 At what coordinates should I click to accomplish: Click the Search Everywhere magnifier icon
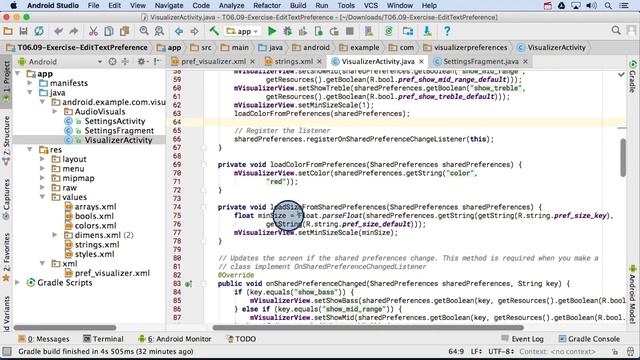[616, 30]
